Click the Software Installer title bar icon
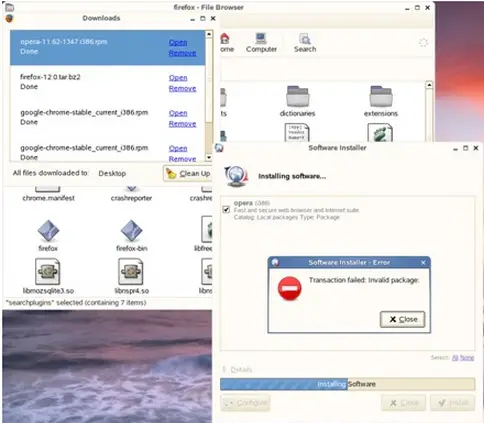This screenshot has height=423, width=484. click(219, 148)
